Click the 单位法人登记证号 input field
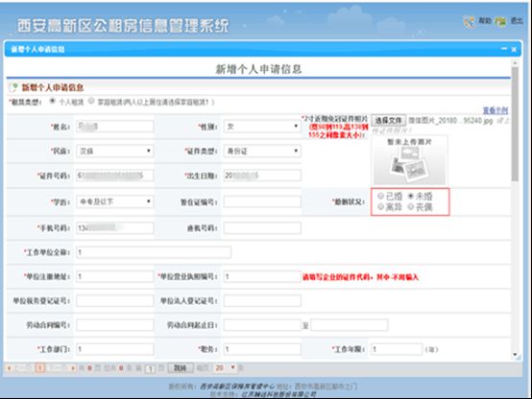 pyautogui.click(x=262, y=301)
